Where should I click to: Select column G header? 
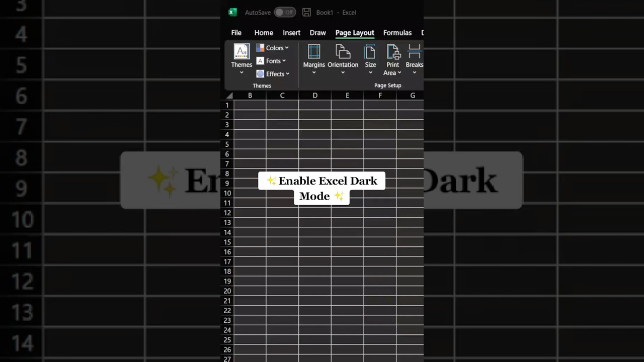[x=410, y=96]
